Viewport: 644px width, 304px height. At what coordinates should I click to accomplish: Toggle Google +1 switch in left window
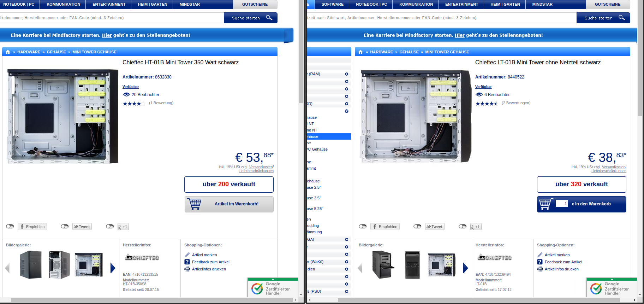coord(110,226)
